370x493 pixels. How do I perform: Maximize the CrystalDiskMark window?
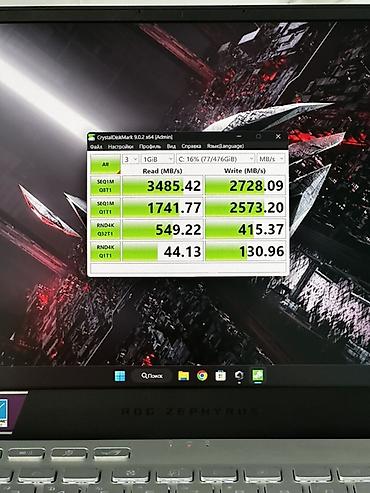pos(259,136)
